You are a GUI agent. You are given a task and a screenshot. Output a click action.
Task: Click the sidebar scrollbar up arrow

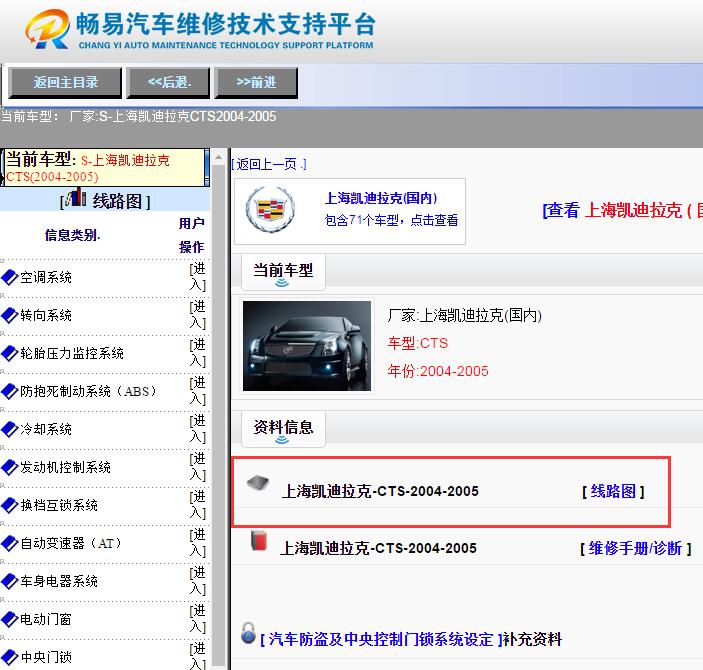pos(218,157)
